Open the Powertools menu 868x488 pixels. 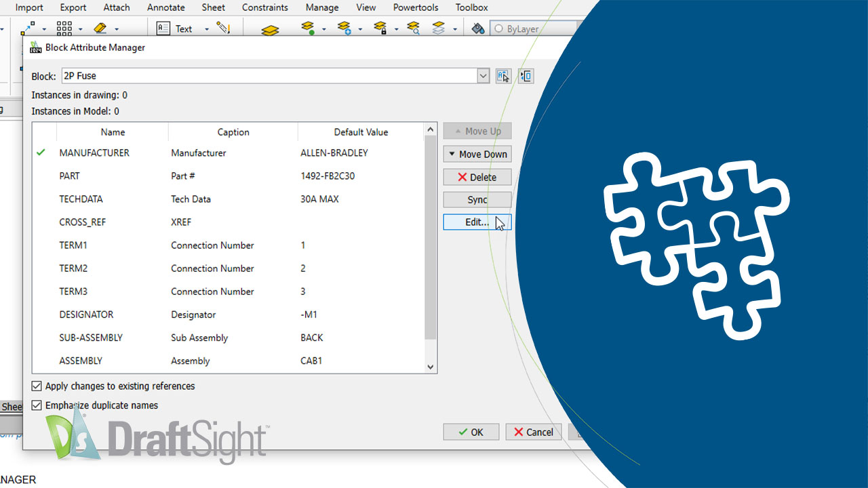coord(416,7)
